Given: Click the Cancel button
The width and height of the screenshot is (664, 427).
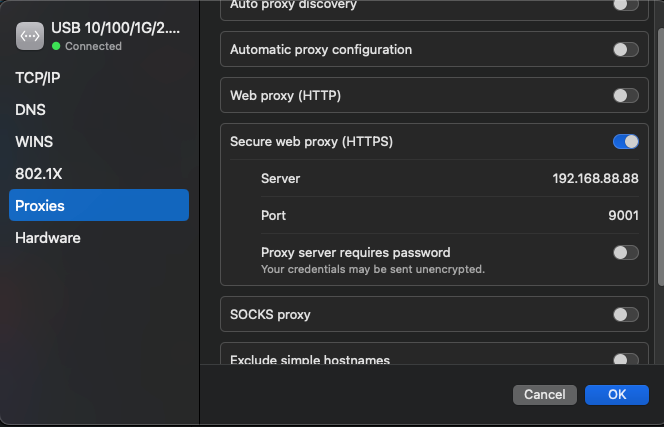Looking at the screenshot, I should click(x=545, y=395).
